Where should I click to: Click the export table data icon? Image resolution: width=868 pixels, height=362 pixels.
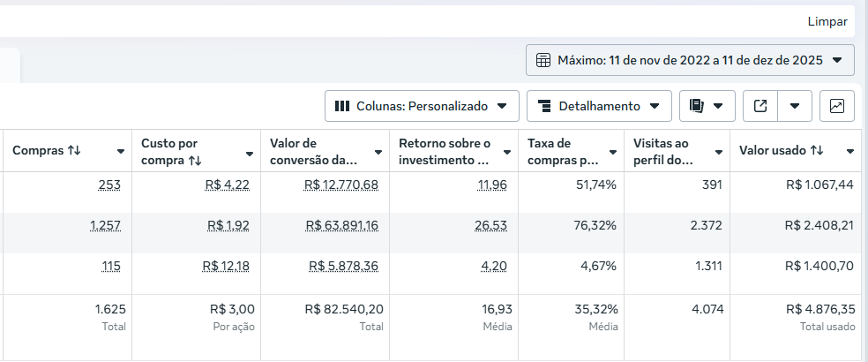pos(760,106)
